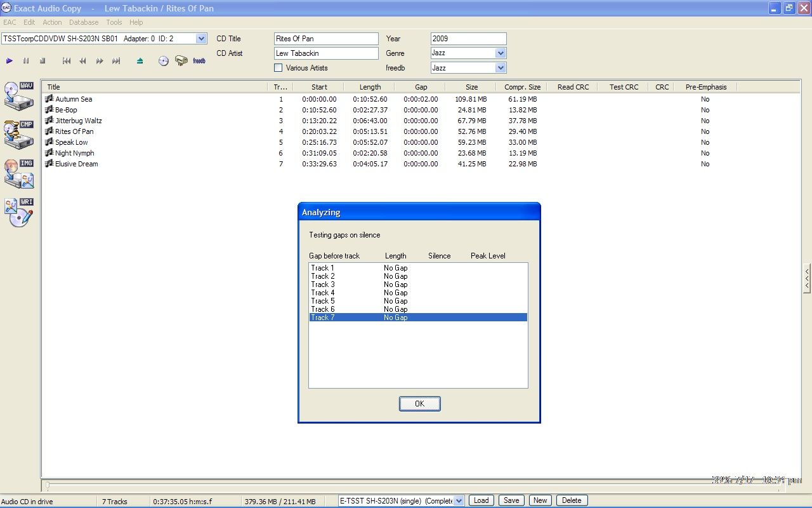This screenshot has width=812, height=508.
Task: Click the Delete profile button
Action: [572, 500]
